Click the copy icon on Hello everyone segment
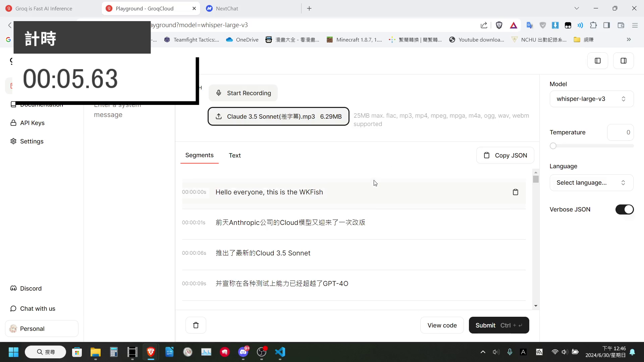Screen dimensions: 644x362 tap(516, 192)
